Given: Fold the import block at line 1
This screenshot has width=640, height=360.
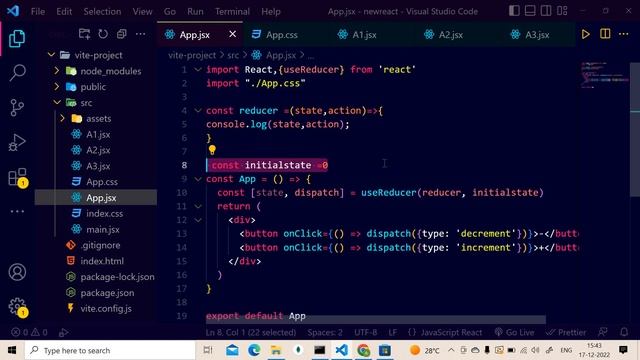Looking at the screenshot, I should click(198, 69).
